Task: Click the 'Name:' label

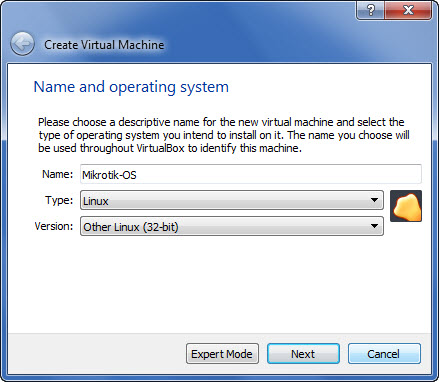Action: pyautogui.click(x=57, y=174)
